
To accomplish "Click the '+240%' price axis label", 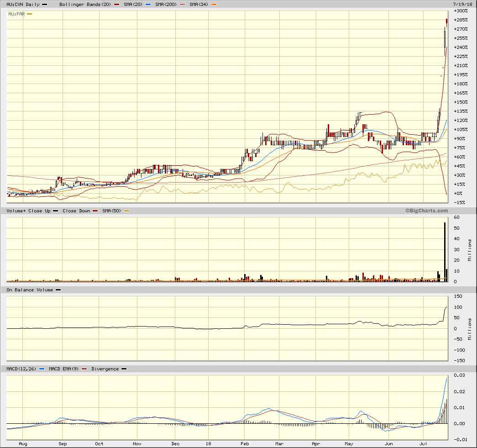I will pyautogui.click(x=461, y=47).
